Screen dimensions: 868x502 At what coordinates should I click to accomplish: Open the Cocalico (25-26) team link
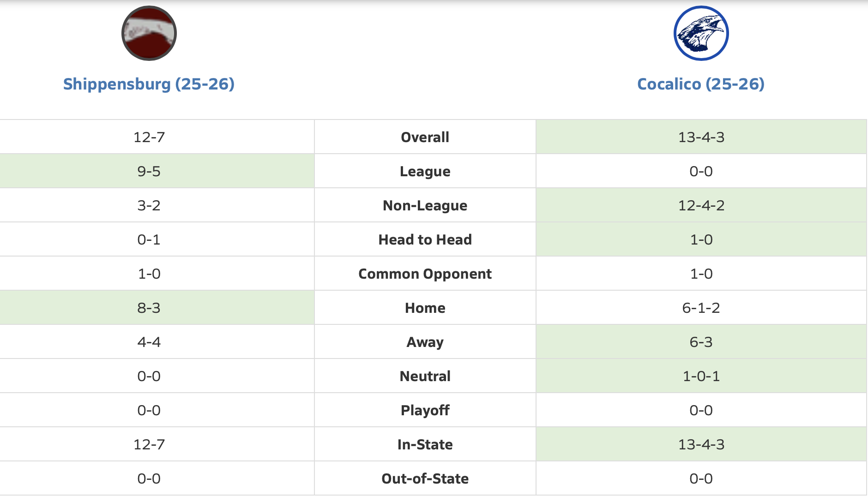tap(700, 84)
